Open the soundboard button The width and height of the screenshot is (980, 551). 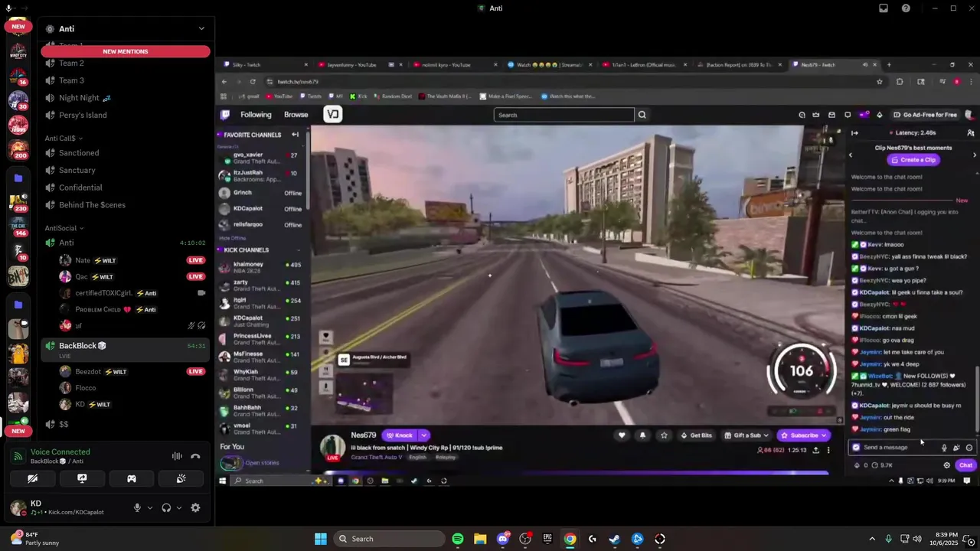coord(181,478)
